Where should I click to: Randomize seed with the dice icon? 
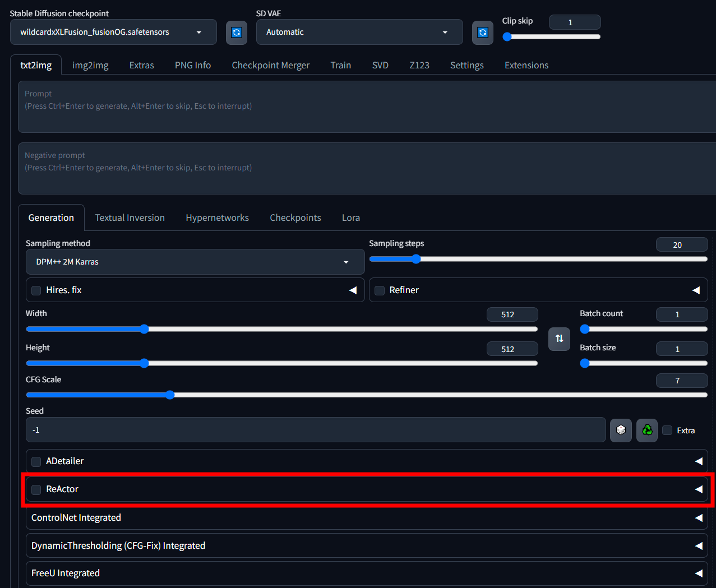click(x=621, y=430)
